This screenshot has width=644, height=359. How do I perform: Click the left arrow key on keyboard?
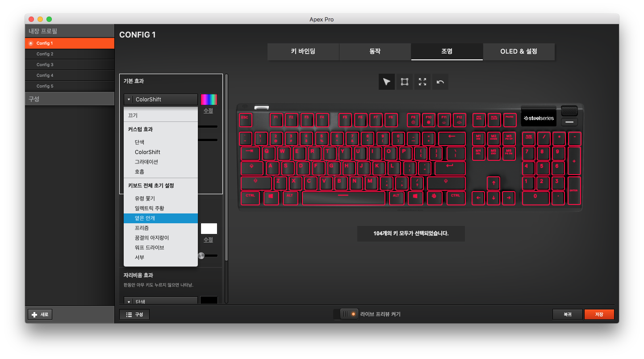(x=478, y=198)
